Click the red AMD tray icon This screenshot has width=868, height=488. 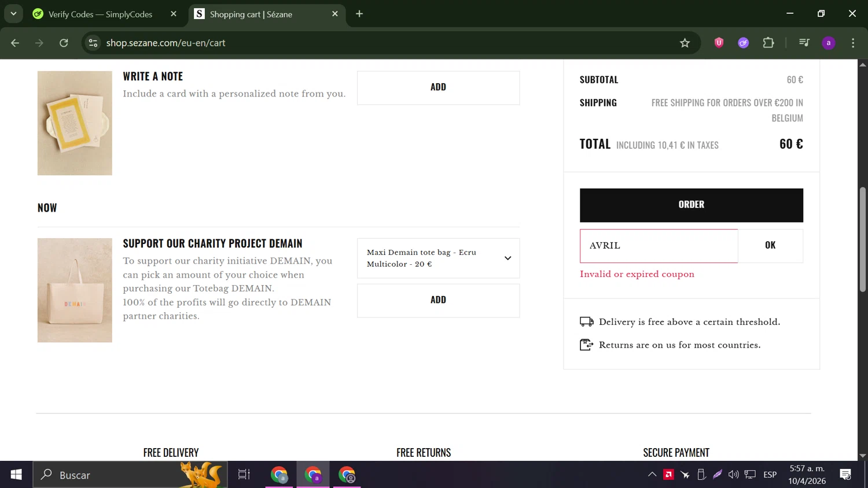click(x=668, y=475)
